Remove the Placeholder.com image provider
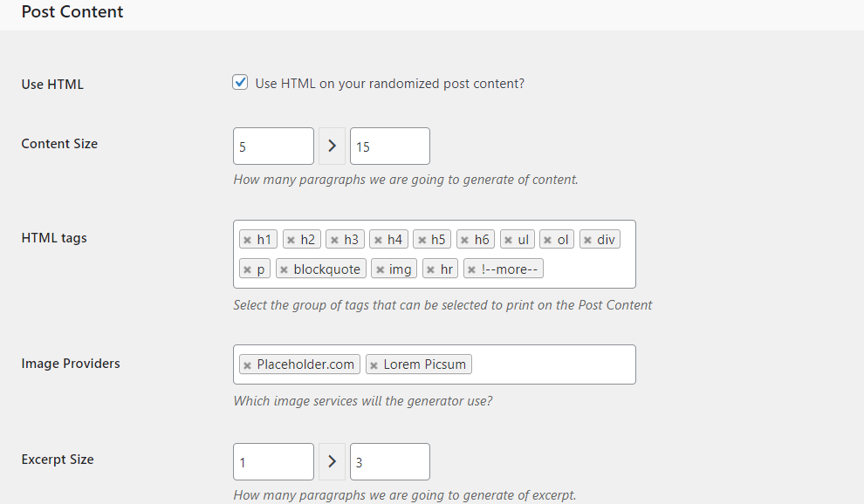This screenshot has height=504, width=864. (246, 364)
